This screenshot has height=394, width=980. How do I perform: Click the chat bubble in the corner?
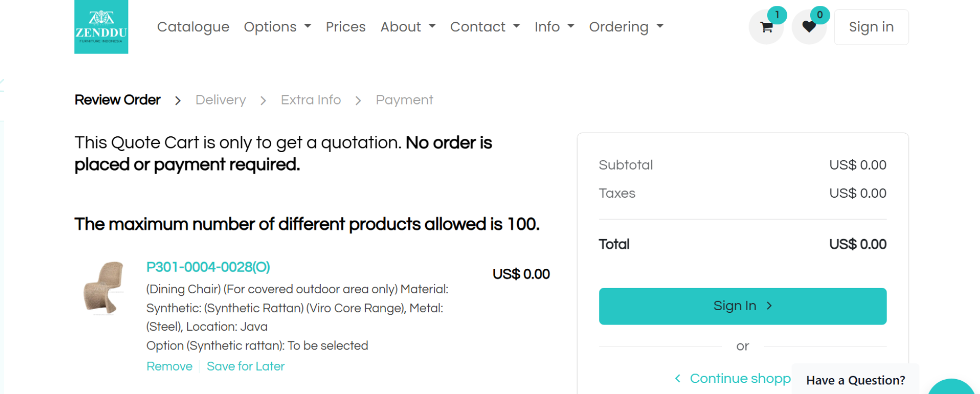click(953, 387)
